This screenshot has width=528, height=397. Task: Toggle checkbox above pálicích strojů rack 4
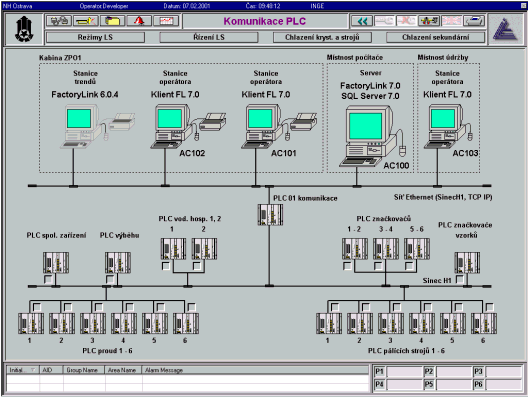(428, 307)
